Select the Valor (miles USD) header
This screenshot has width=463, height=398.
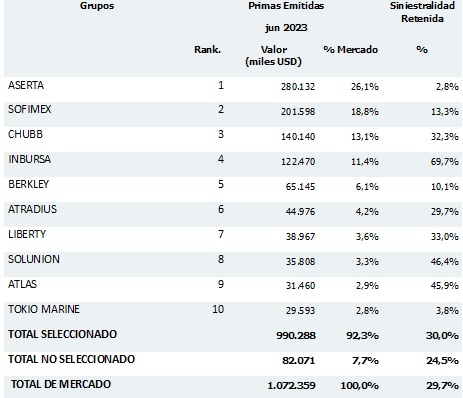coord(273,56)
